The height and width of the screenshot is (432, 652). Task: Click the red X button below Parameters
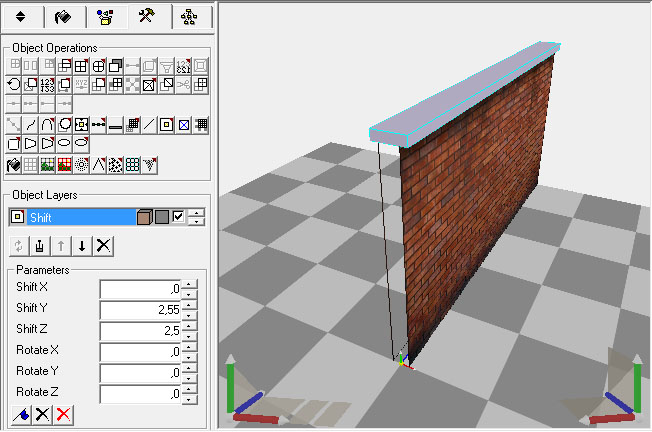coord(65,414)
